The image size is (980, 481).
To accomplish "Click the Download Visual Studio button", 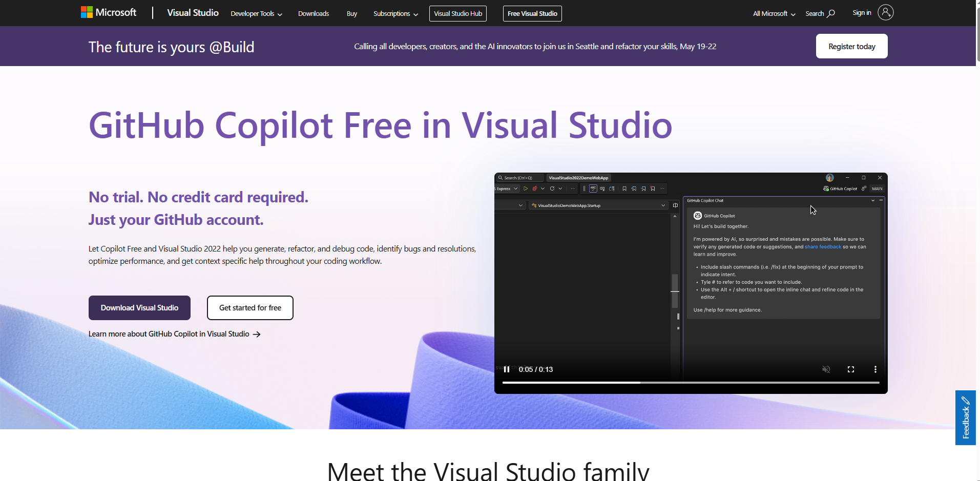I will coord(139,308).
